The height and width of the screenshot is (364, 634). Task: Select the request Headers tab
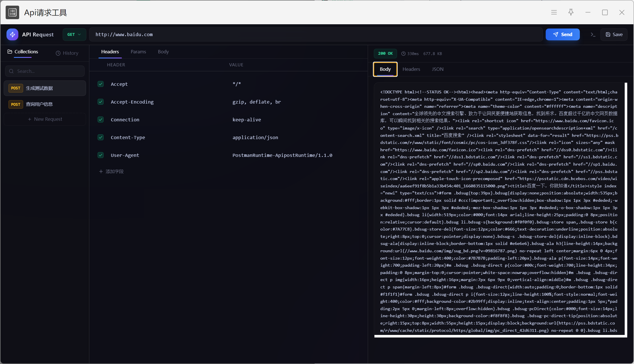110,52
